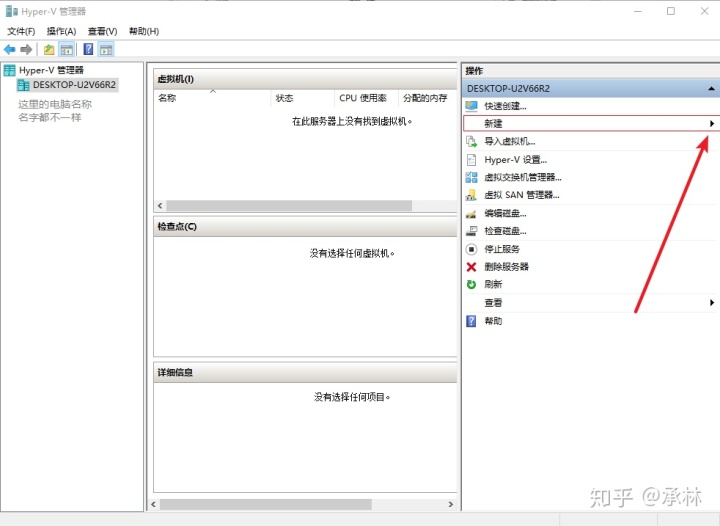Click text 没有选择任何项目
720x526 pixels.
(352, 397)
